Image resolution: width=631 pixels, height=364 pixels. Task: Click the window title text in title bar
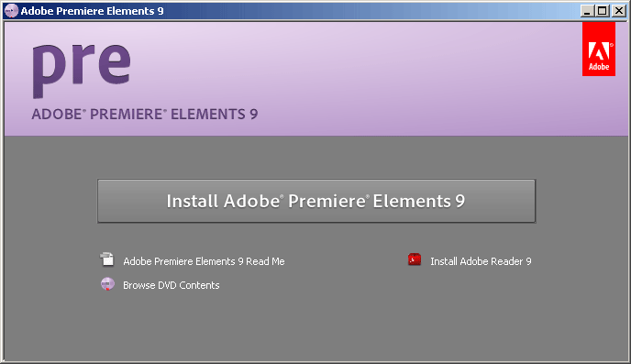click(x=92, y=11)
